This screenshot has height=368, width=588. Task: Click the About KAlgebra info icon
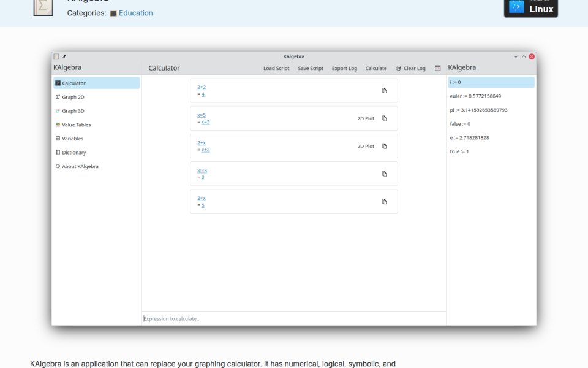(58, 166)
